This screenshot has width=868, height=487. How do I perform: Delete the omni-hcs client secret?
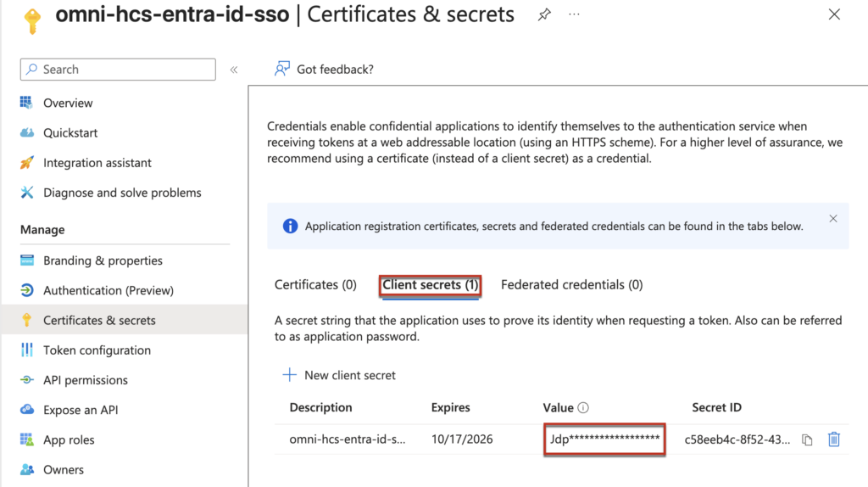click(x=834, y=439)
